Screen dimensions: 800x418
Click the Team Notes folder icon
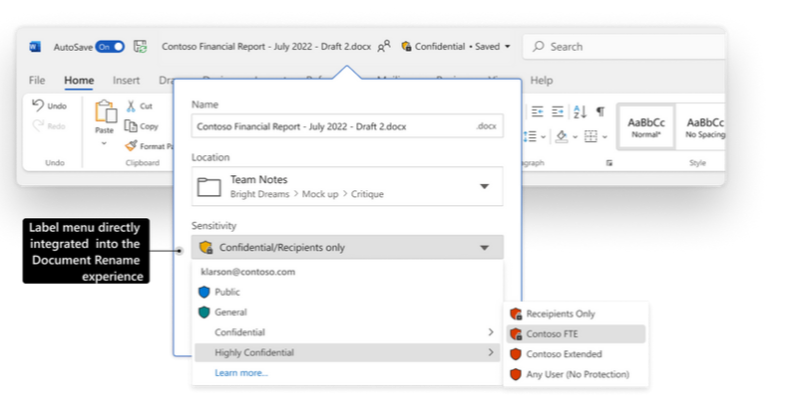209,187
